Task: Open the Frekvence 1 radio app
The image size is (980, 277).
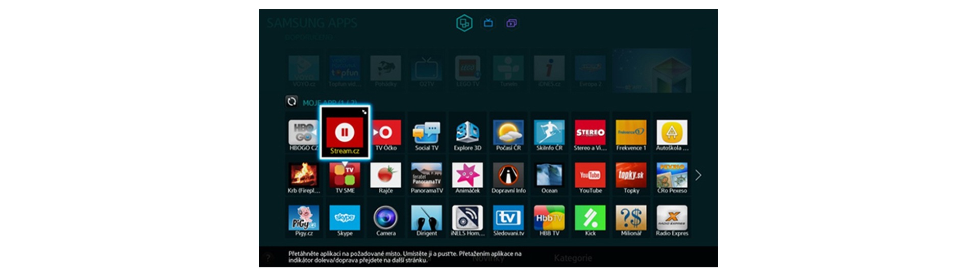Action: coord(631,136)
